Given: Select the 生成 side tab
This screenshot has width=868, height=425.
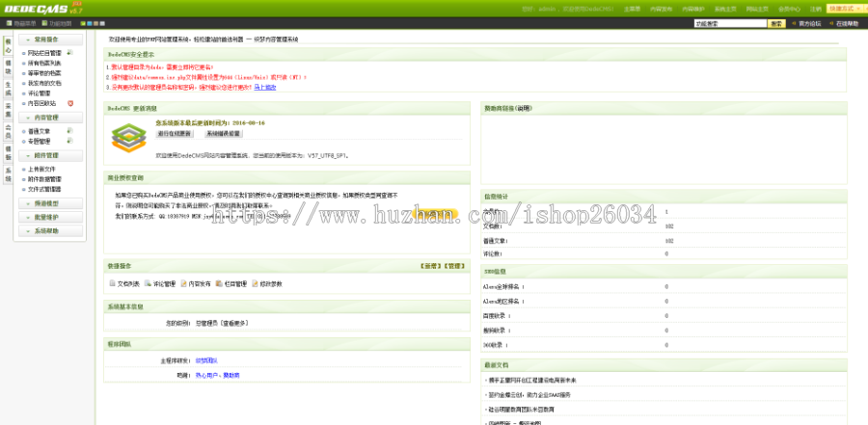Looking at the screenshot, I should point(8,89).
